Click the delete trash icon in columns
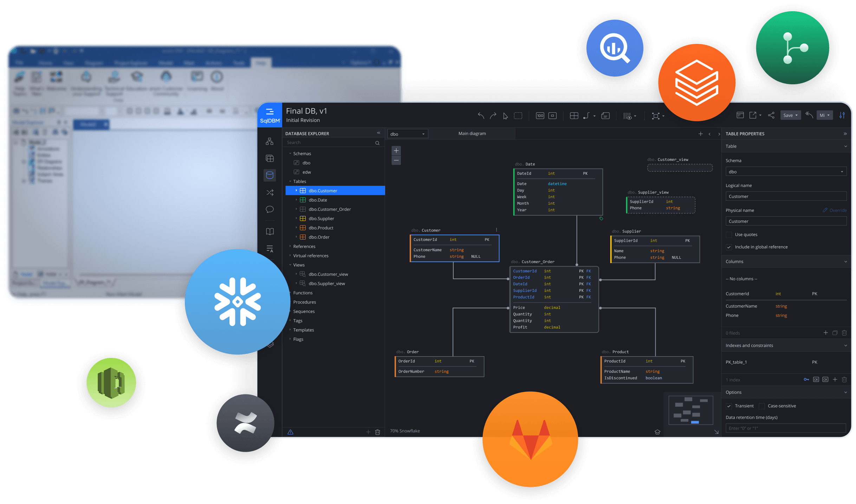This screenshot has height=504, width=856. 844,333
